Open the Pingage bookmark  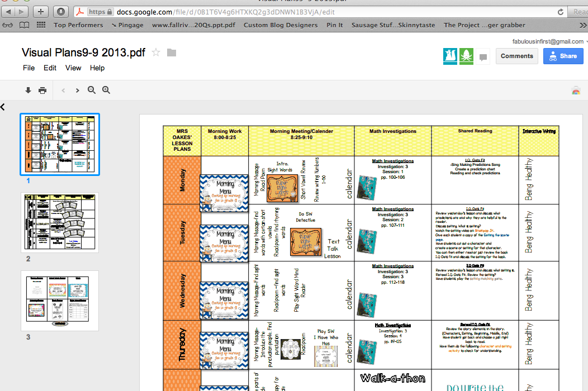click(127, 25)
